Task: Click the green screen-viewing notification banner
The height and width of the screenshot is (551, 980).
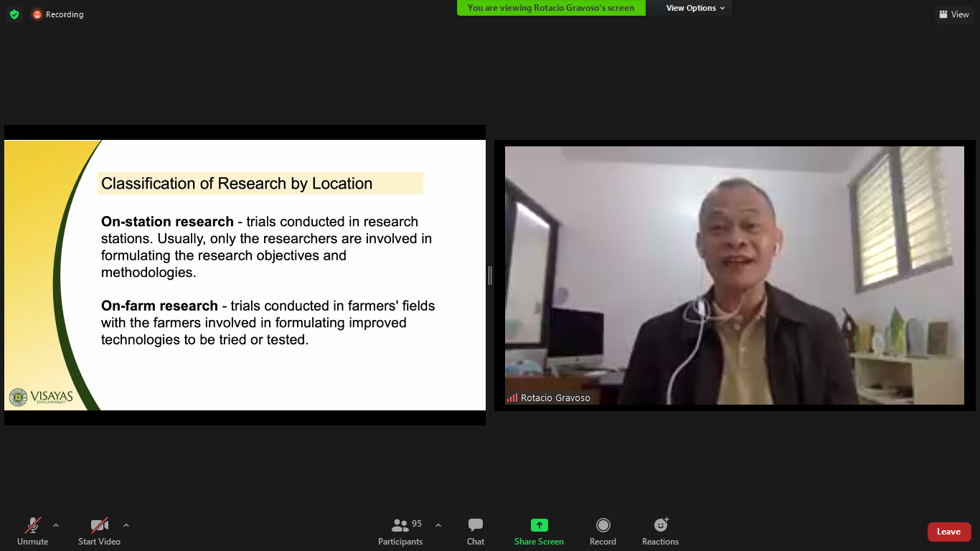Action: 551,8
